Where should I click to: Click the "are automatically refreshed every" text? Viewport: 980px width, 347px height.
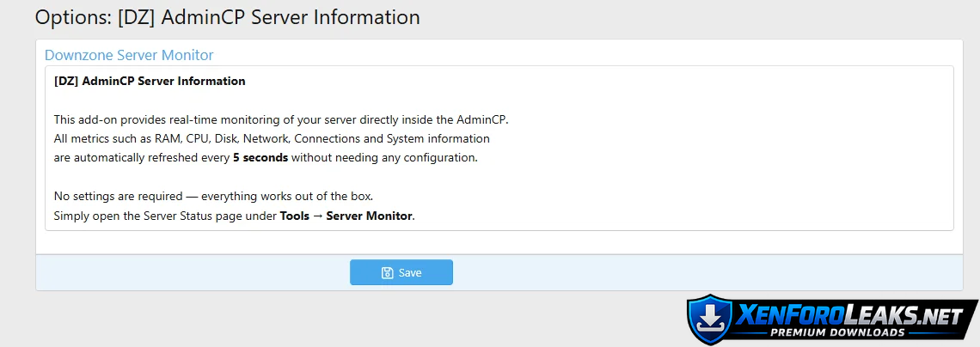pyautogui.click(x=141, y=158)
